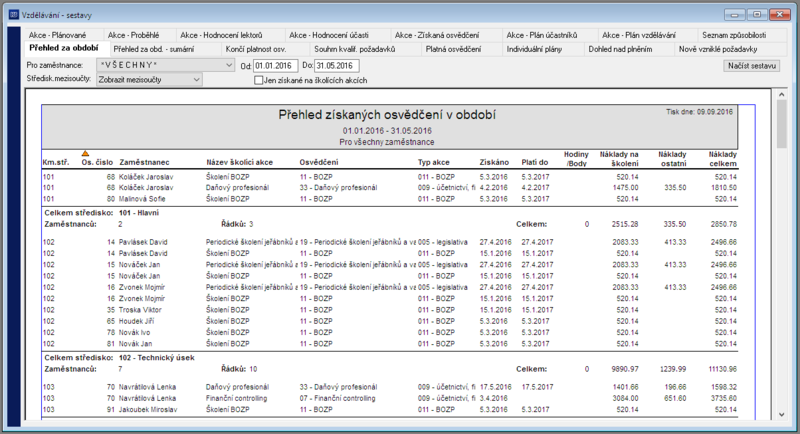Click 'Km.stř.' column header
This screenshot has width=800, height=434.
click(56, 163)
